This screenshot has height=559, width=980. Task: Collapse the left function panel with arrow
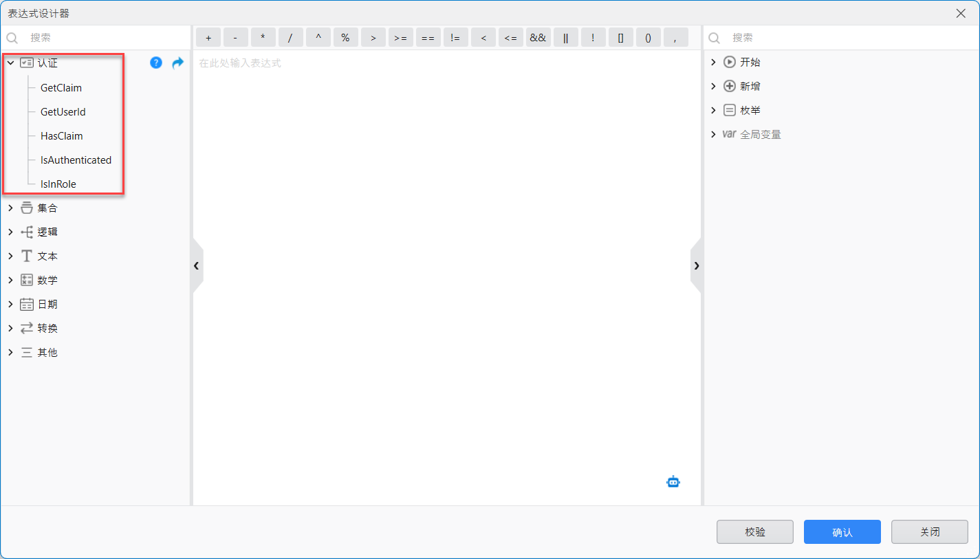pyautogui.click(x=197, y=265)
